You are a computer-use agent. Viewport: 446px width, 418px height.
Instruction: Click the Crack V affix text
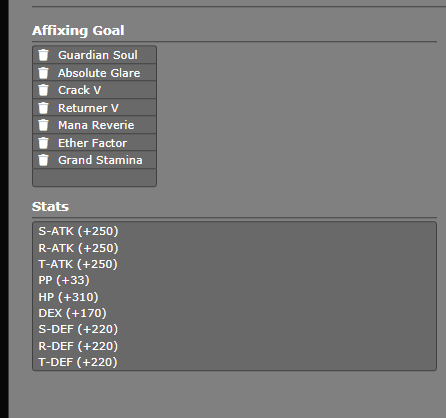pos(79,90)
